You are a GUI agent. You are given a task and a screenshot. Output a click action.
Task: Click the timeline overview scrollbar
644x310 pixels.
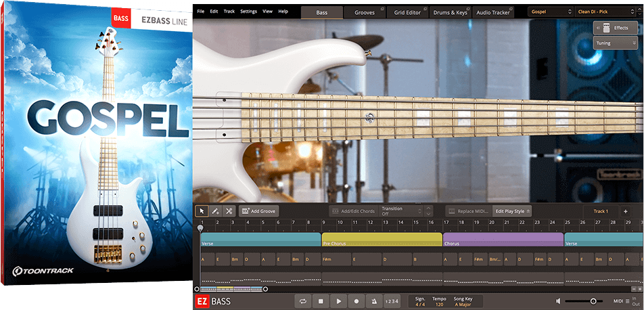coord(231,289)
